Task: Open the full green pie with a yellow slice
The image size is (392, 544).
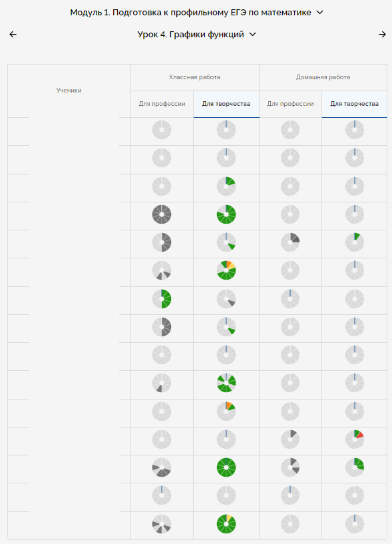Action: [226, 524]
